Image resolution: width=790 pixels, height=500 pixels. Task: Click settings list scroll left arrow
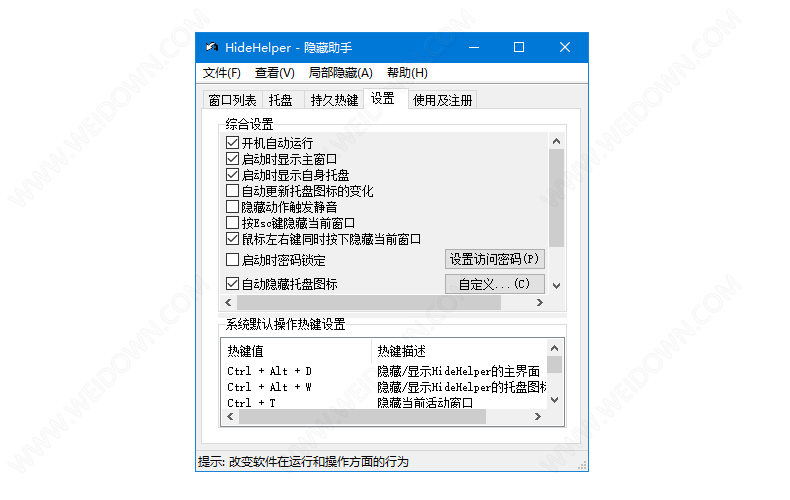coord(228,302)
